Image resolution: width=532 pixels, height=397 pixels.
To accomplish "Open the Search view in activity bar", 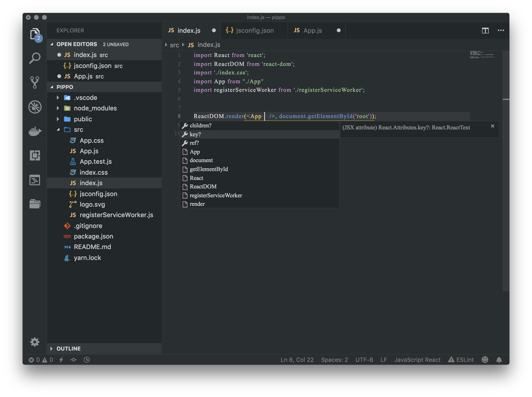I will [35, 58].
